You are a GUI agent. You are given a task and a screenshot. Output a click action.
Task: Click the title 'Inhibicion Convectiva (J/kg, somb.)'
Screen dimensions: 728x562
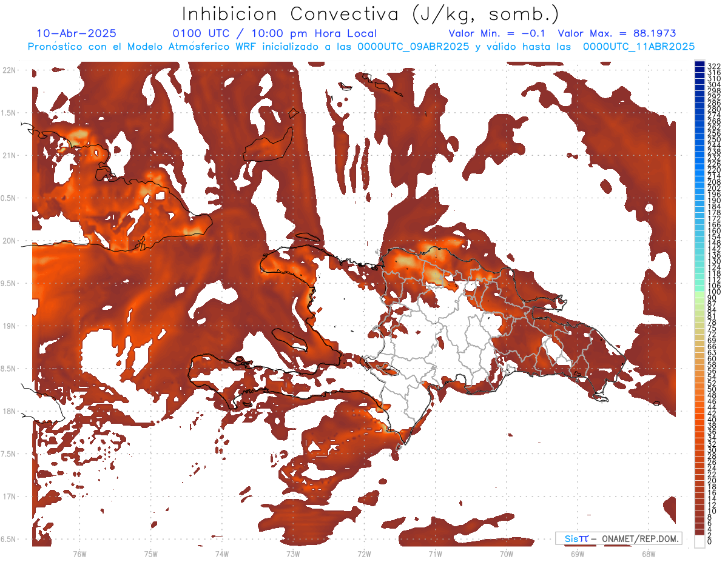(371, 14)
